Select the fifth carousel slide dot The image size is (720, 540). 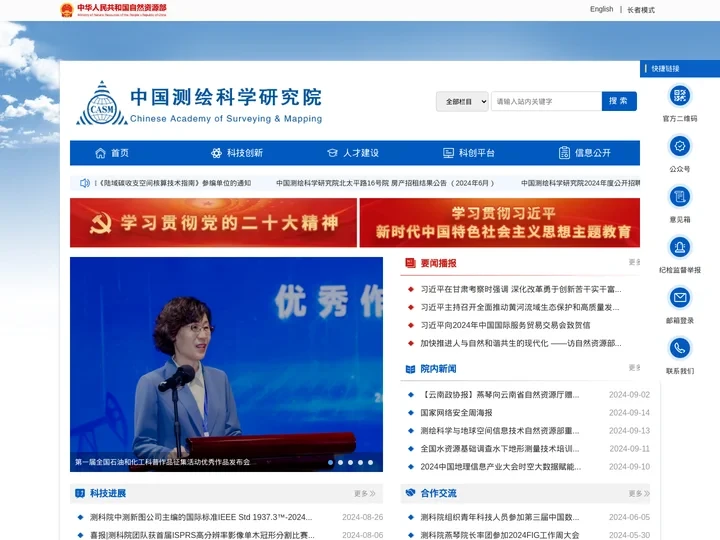371,462
